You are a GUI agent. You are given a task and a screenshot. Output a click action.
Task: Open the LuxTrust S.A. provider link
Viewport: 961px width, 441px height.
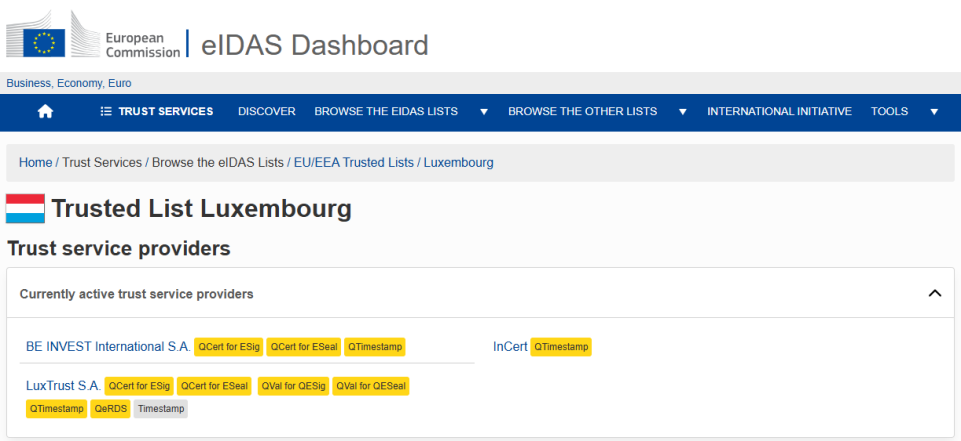tap(63, 385)
